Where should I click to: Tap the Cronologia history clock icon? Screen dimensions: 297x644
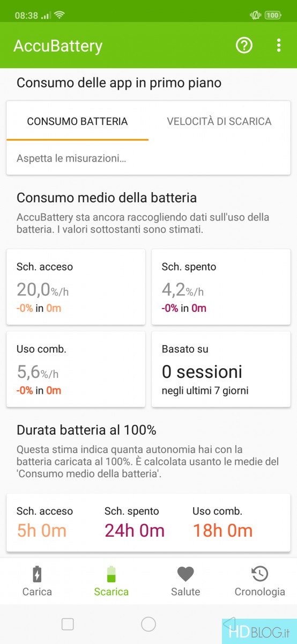(x=259, y=575)
